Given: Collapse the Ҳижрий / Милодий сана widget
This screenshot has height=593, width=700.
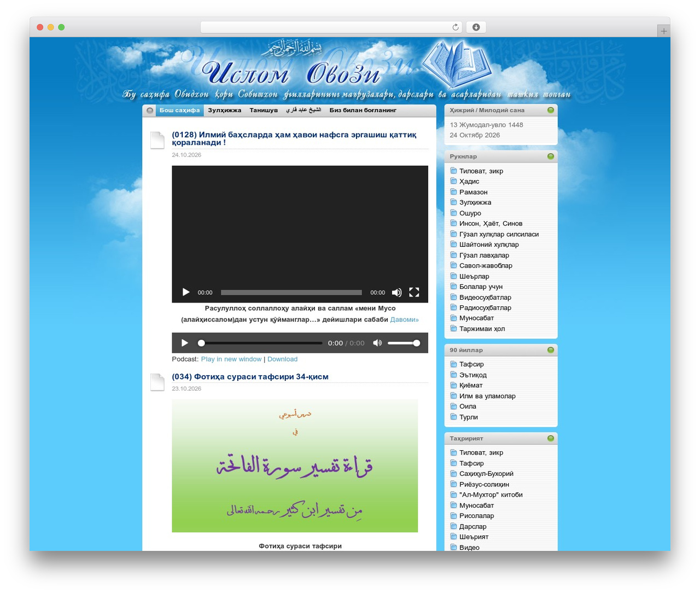Looking at the screenshot, I should tap(551, 110).
